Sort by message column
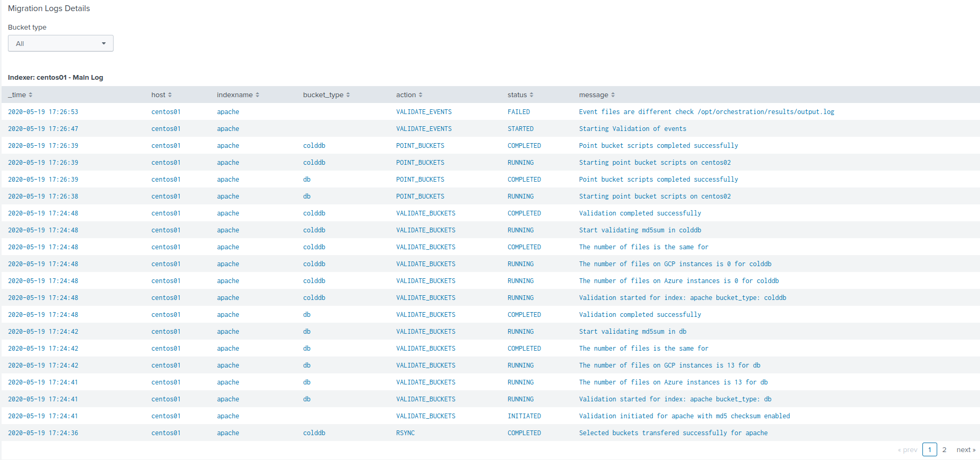 [597, 95]
